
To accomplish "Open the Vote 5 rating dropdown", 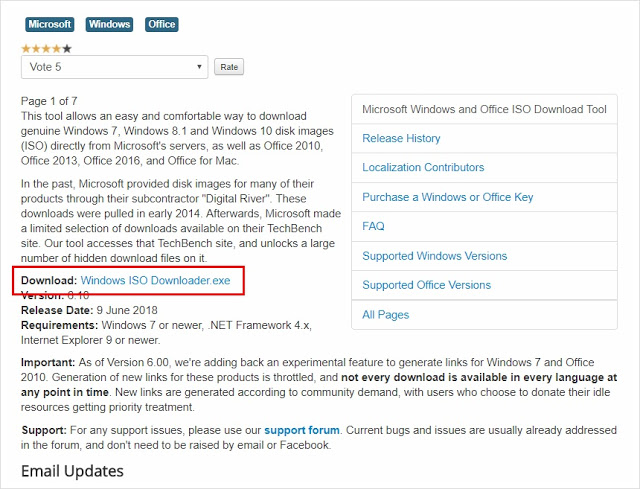I will pos(114,67).
